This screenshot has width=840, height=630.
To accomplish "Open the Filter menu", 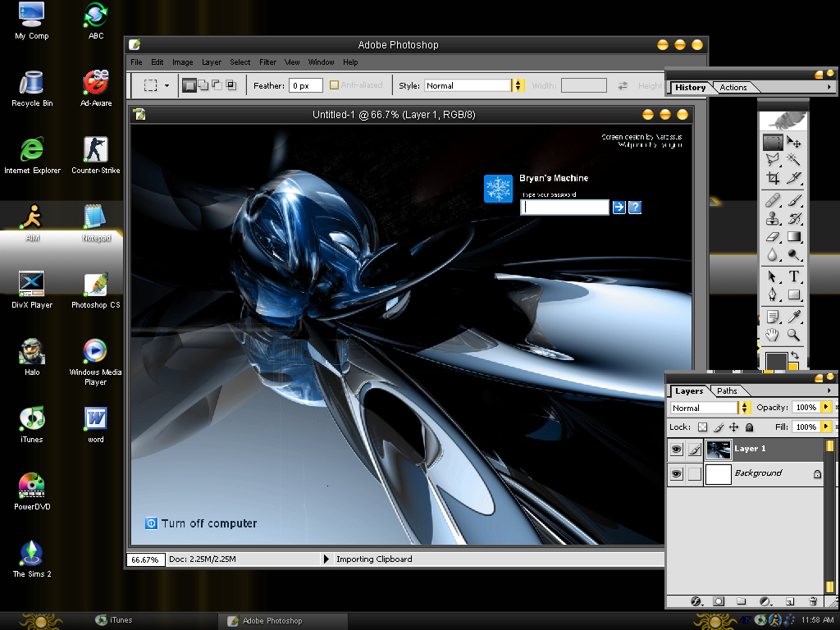I will pos(267,62).
